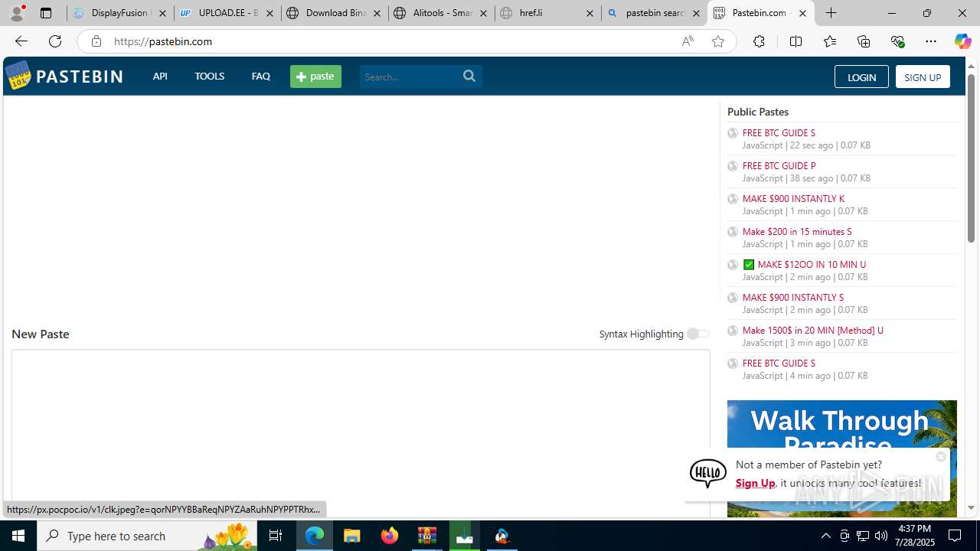Screen dimensions: 980x551
Task: Click the page vertical scrollbar thumb
Action: click(971, 159)
